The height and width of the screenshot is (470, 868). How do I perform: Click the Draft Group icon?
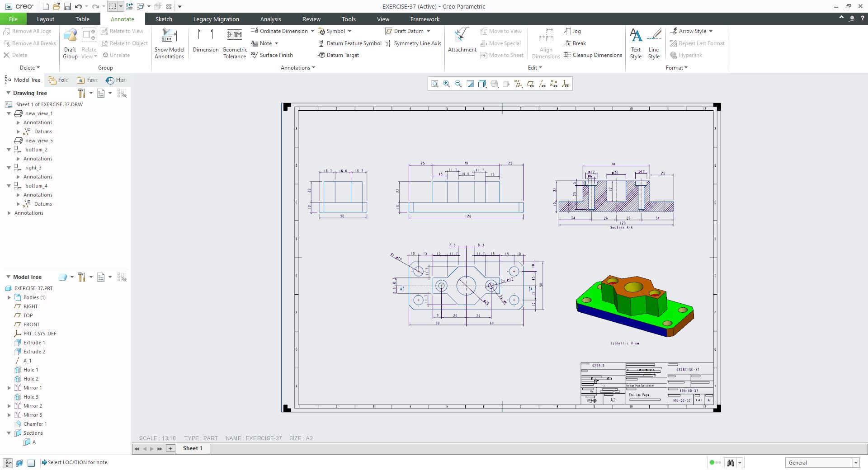tap(70, 43)
